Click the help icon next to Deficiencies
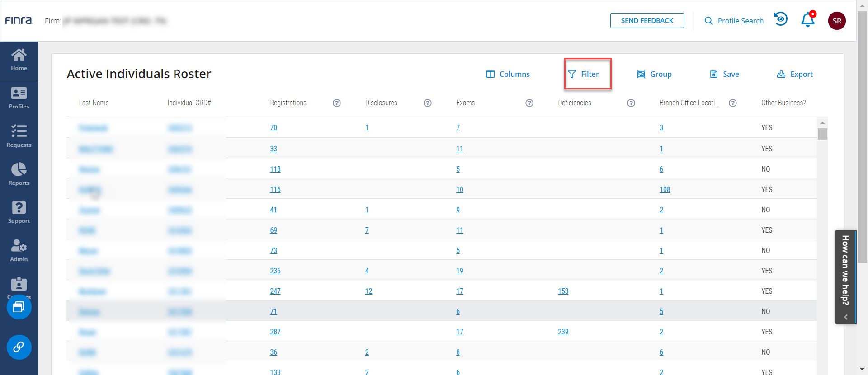Viewport: 868px width, 375px height. click(631, 103)
